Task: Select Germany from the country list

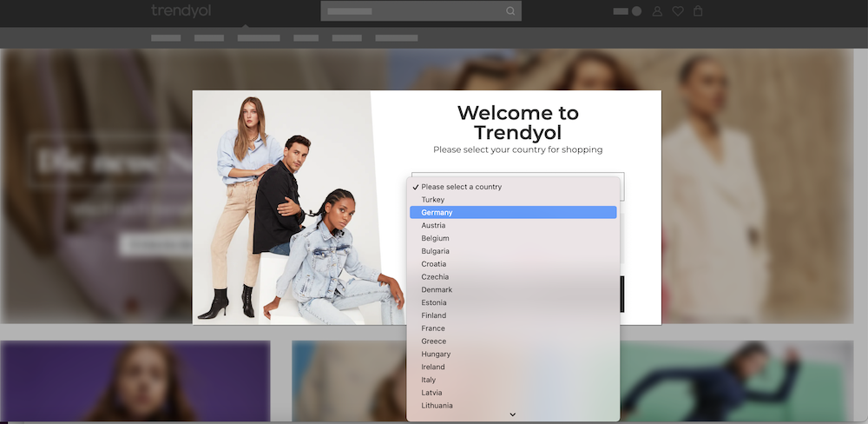Action: [513, 212]
